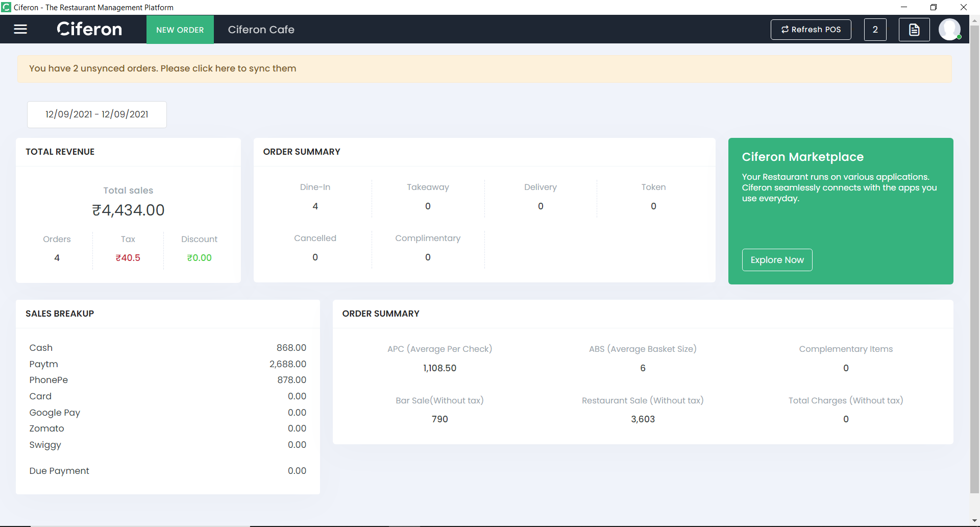
Task: Click the SALES BREAKUP card heading
Action: point(60,314)
